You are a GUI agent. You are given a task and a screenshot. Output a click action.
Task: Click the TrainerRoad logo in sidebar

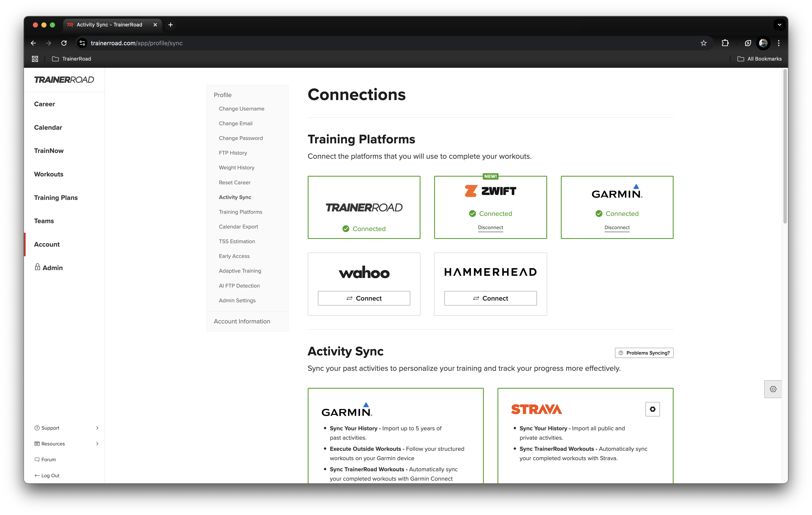(64, 80)
